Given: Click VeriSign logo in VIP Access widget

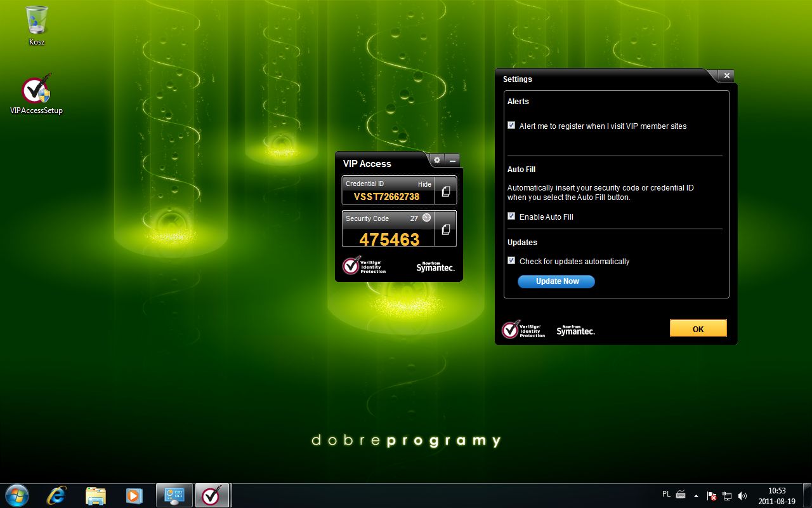Looking at the screenshot, I should tap(364, 265).
